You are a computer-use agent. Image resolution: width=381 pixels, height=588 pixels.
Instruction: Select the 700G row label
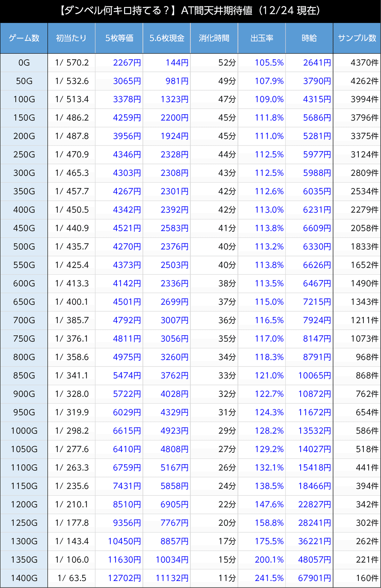(24, 321)
